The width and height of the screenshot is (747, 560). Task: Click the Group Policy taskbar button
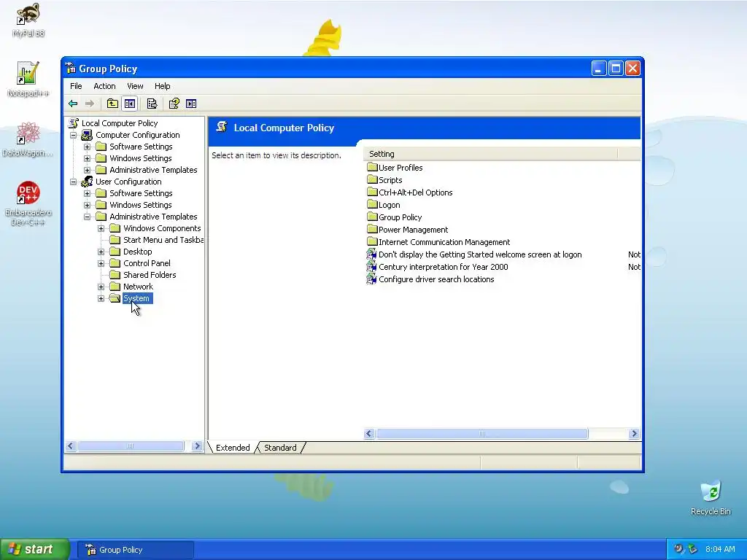(136, 550)
